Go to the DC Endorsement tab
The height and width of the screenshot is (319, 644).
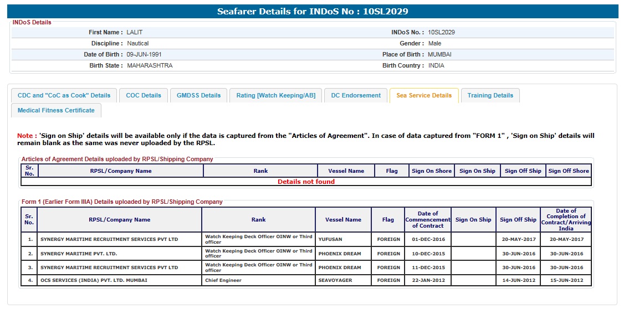tap(356, 95)
